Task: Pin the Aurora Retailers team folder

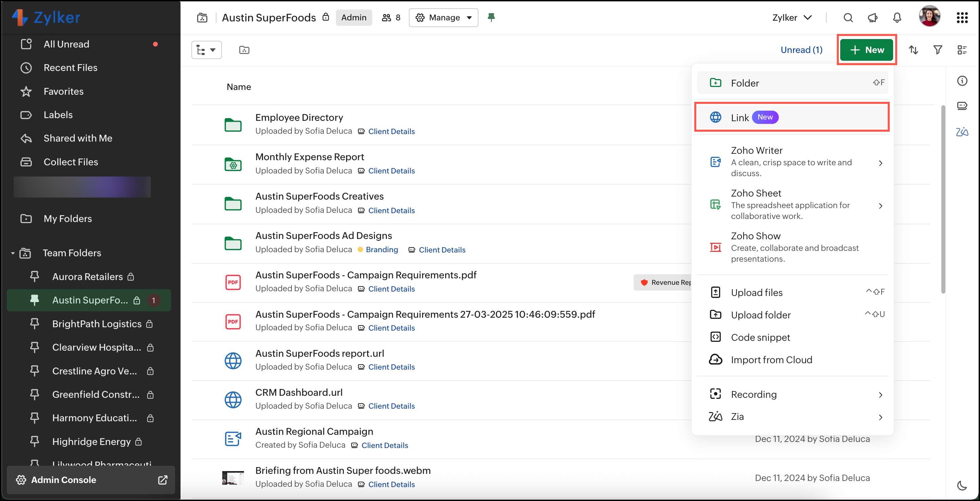Action: (35, 277)
